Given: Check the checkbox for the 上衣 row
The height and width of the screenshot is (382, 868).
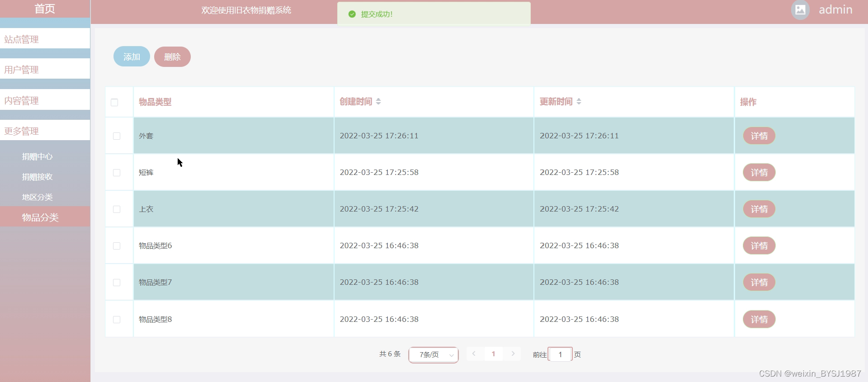Looking at the screenshot, I should pos(117,209).
